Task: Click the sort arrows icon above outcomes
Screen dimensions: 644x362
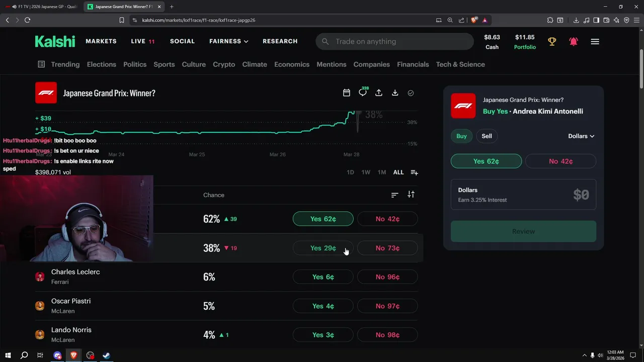Action: coord(411,195)
